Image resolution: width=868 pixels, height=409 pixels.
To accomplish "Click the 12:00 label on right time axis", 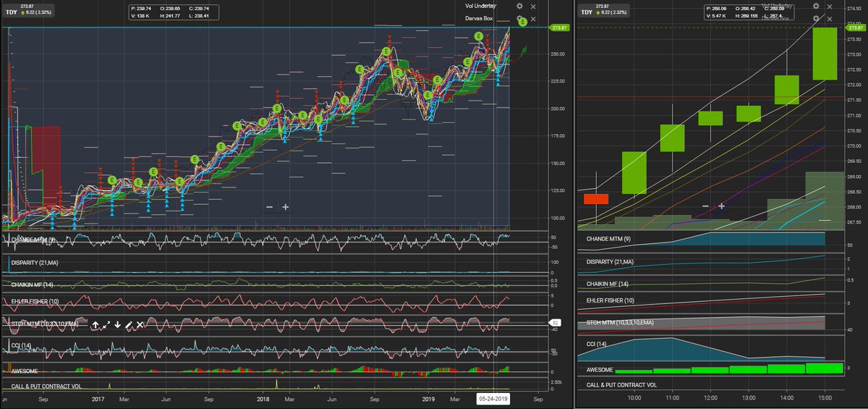I will coord(710,398).
